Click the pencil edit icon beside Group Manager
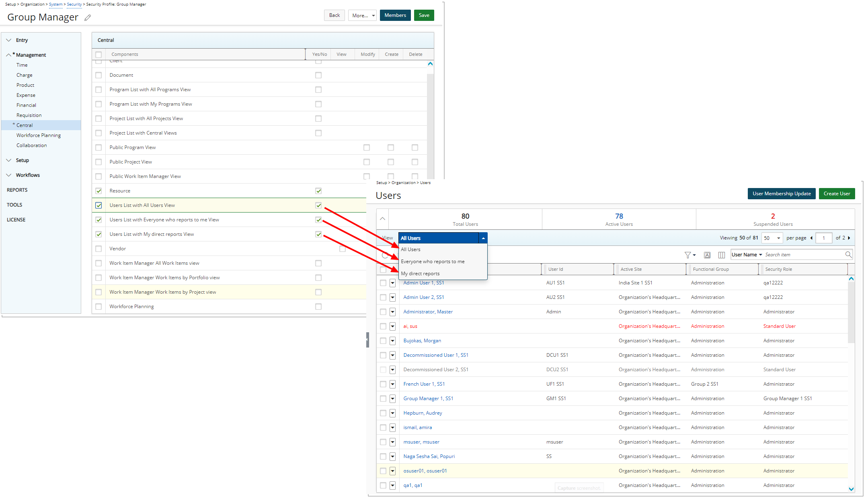 (x=88, y=18)
